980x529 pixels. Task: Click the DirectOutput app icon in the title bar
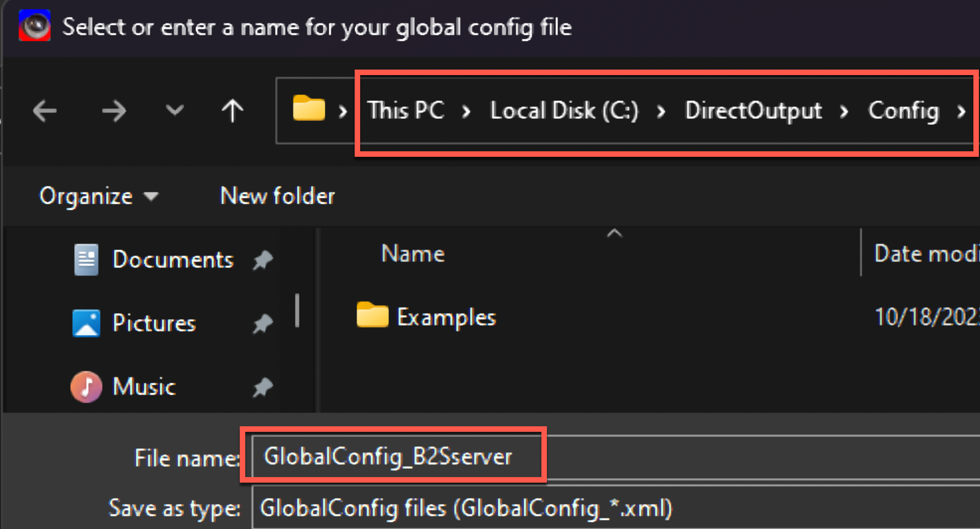pos(34,26)
